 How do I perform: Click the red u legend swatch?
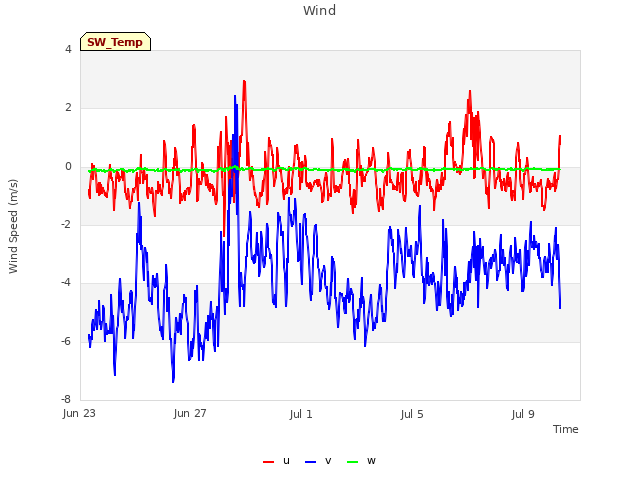(x=269, y=462)
